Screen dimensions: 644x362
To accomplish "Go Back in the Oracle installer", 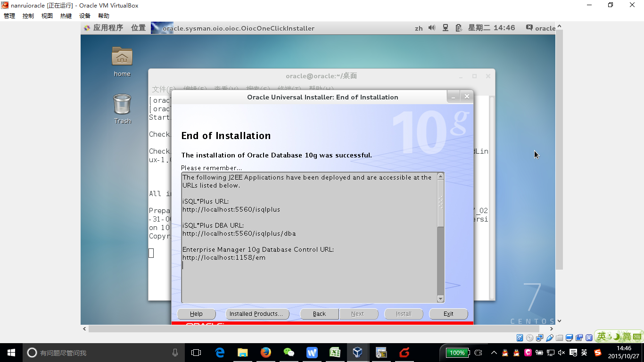I will click(x=319, y=314).
